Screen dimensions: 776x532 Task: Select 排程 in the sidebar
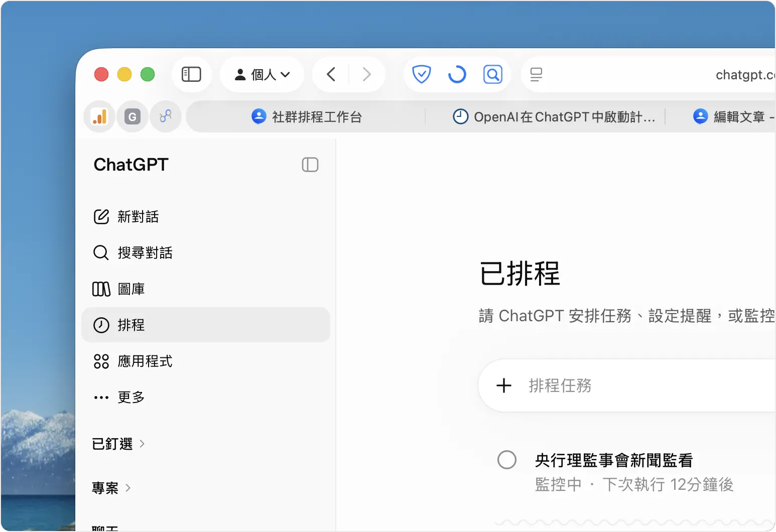tap(206, 325)
